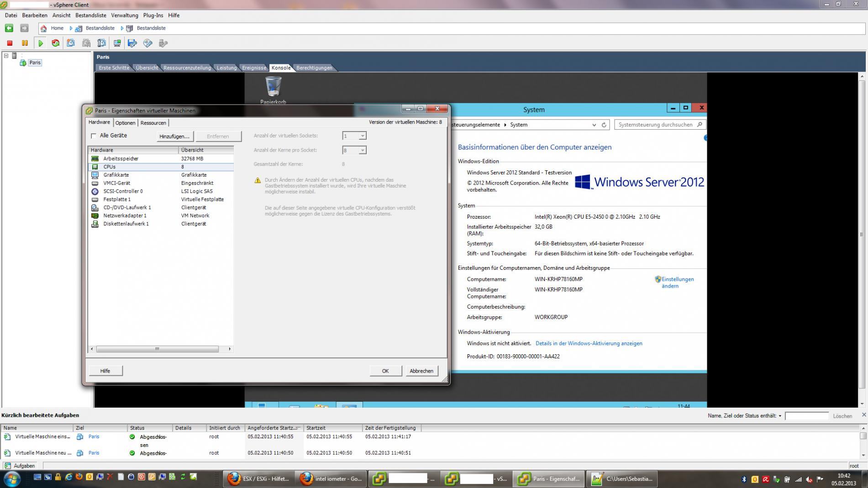Viewport: 868px width, 488px height.
Task: Select the VMCI-Gerät hardware entry
Action: coord(161,183)
